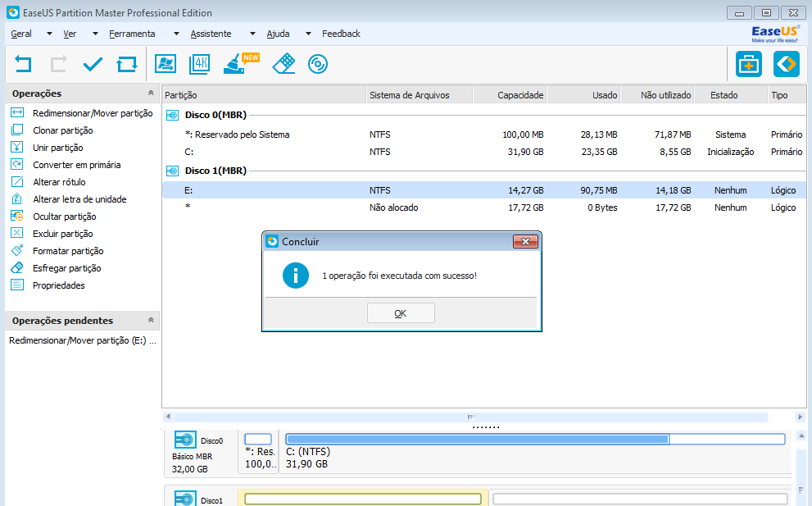Click the Ocultar partição icon

[x=17, y=216]
